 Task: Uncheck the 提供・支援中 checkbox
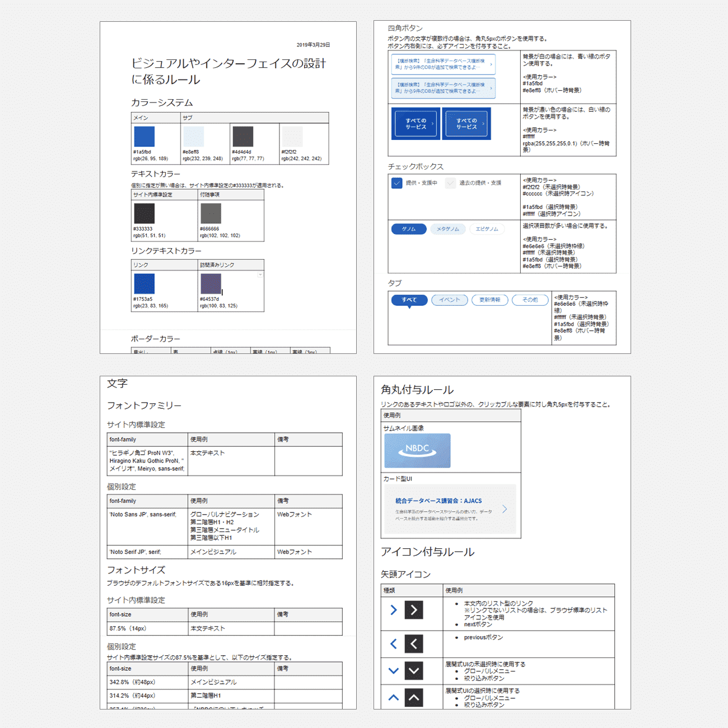(397, 183)
